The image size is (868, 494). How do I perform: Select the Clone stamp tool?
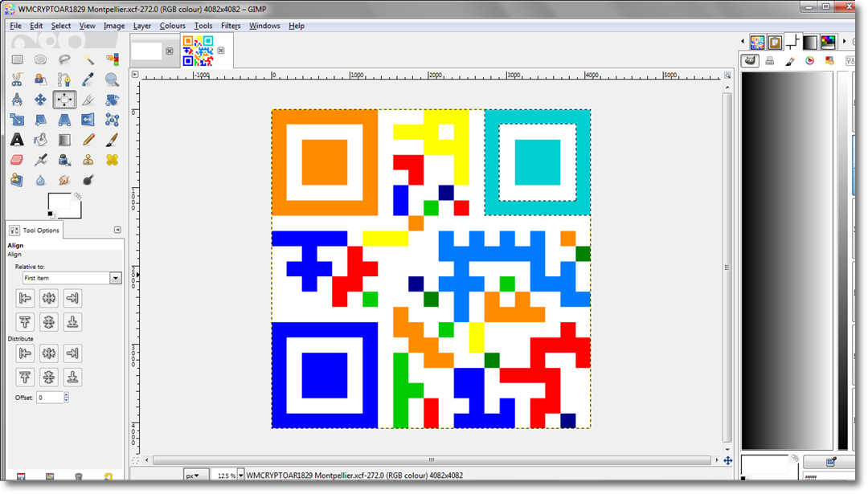pyautogui.click(x=88, y=160)
